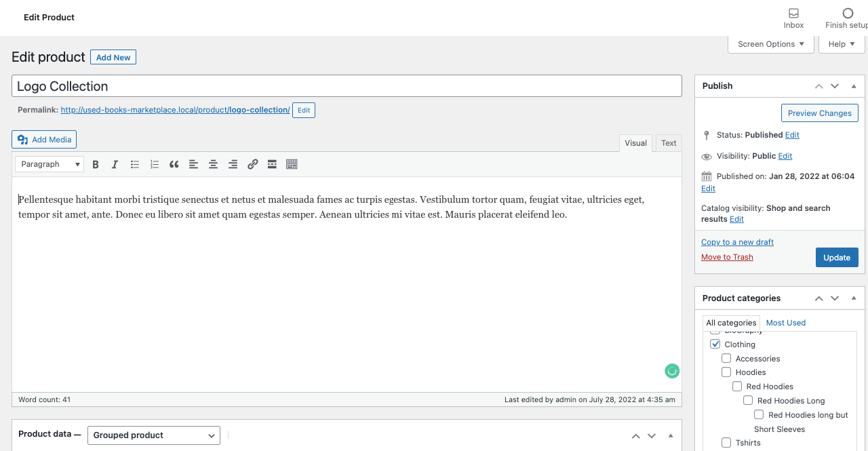The width and height of the screenshot is (868, 451).
Task: Toggle bold formatting in editor toolbar
Action: [96, 164]
